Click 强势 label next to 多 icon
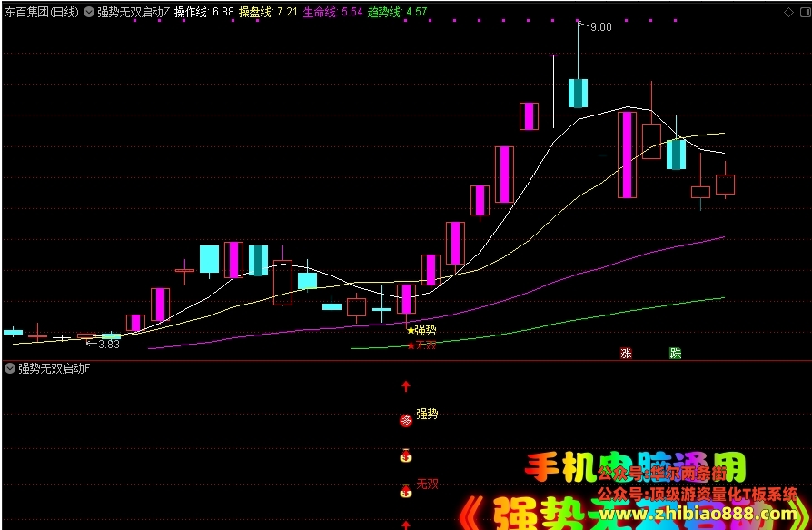The height and width of the screenshot is (530, 812). coord(427,414)
